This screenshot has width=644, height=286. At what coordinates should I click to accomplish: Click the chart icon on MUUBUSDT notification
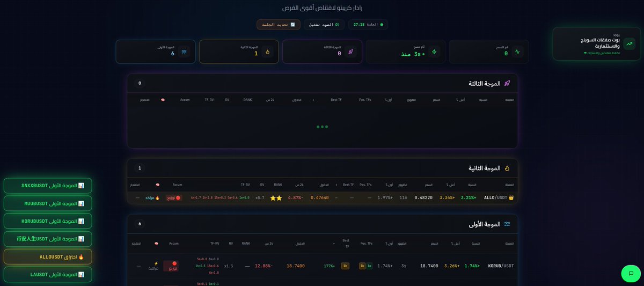click(81, 203)
